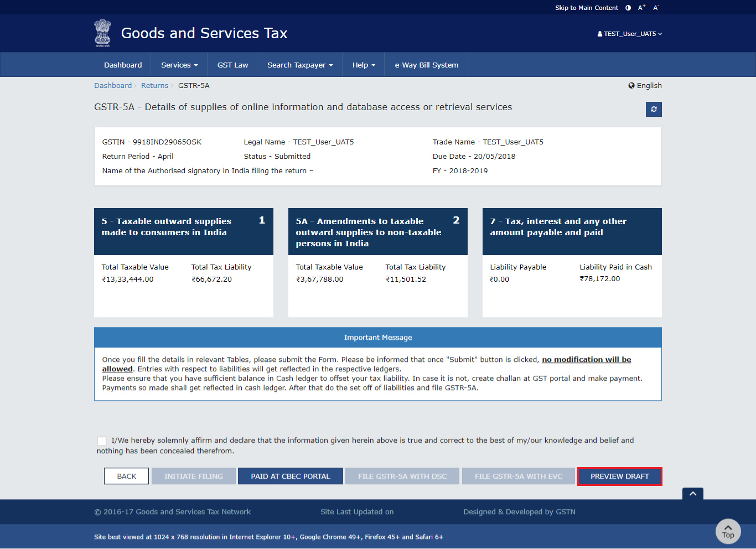Go to the GST Law menu
Viewport: 756px width, 549px height.
coord(232,65)
